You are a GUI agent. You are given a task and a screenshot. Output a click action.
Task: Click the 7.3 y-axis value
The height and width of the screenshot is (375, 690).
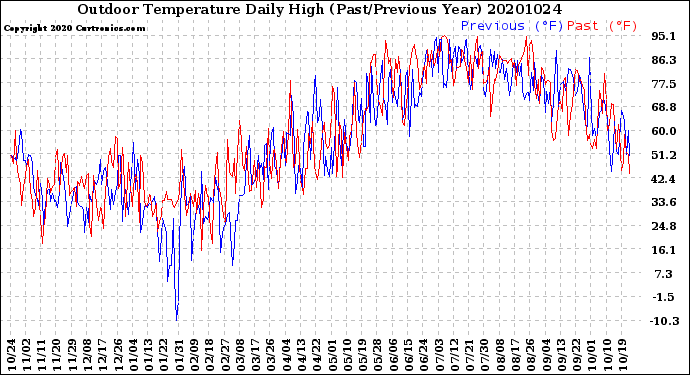tap(664, 274)
